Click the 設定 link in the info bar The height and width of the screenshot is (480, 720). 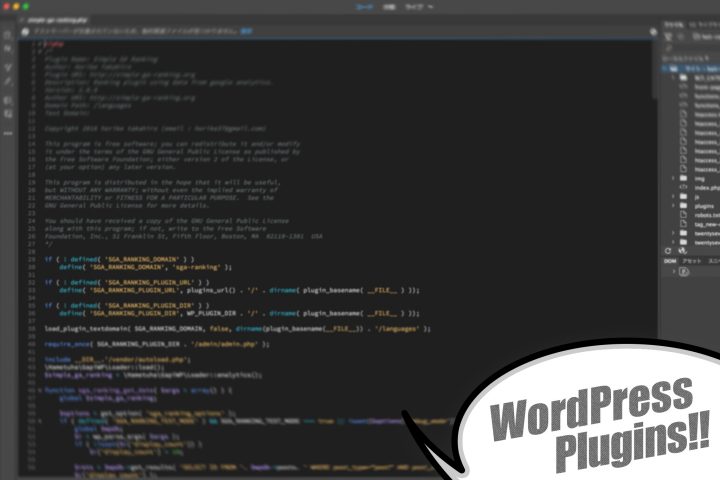[x=247, y=31]
